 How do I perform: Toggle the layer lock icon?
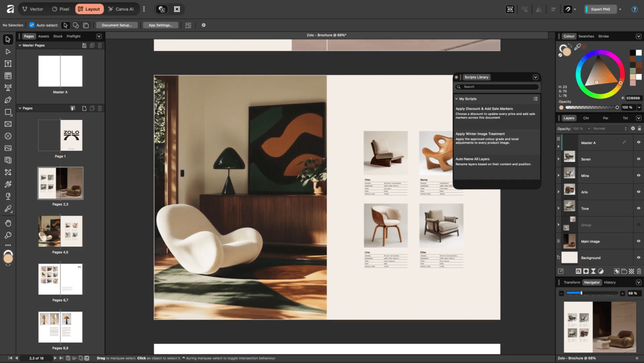[x=639, y=128]
